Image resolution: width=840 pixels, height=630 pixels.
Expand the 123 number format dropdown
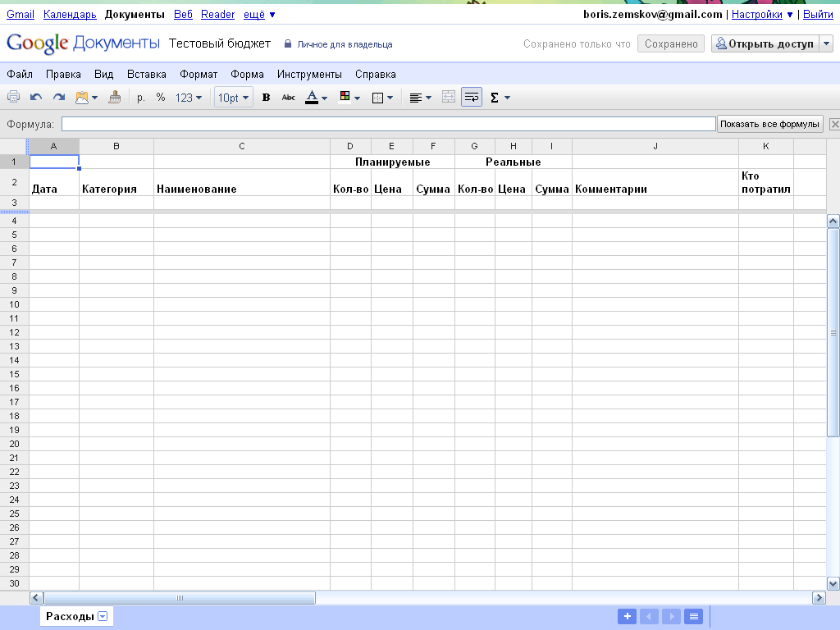189,98
